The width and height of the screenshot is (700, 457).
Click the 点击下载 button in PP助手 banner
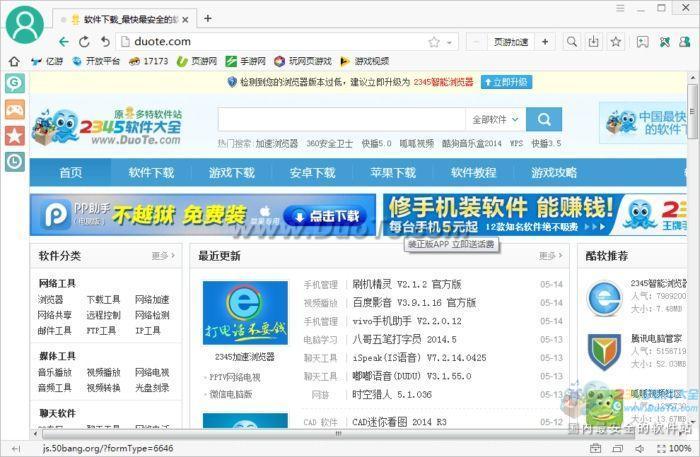pyautogui.click(x=325, y=216)
